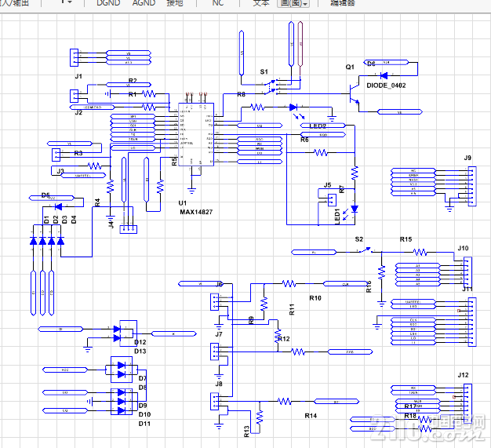Screen dimensions: 491x448
Task: Select the J9 connector symbol
Action: pyautogui.click(x=472, y=186)
